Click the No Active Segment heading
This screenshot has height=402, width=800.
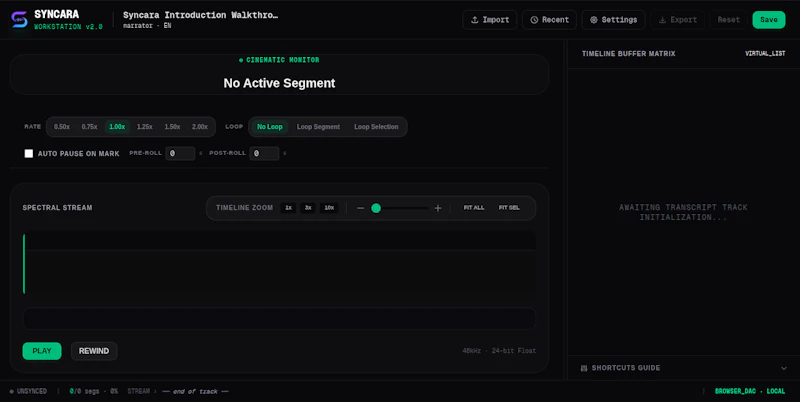click(x=280, y=83)
